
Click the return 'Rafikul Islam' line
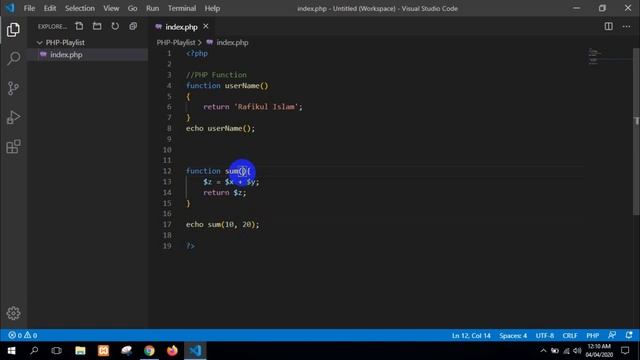(x=253, y=107)
